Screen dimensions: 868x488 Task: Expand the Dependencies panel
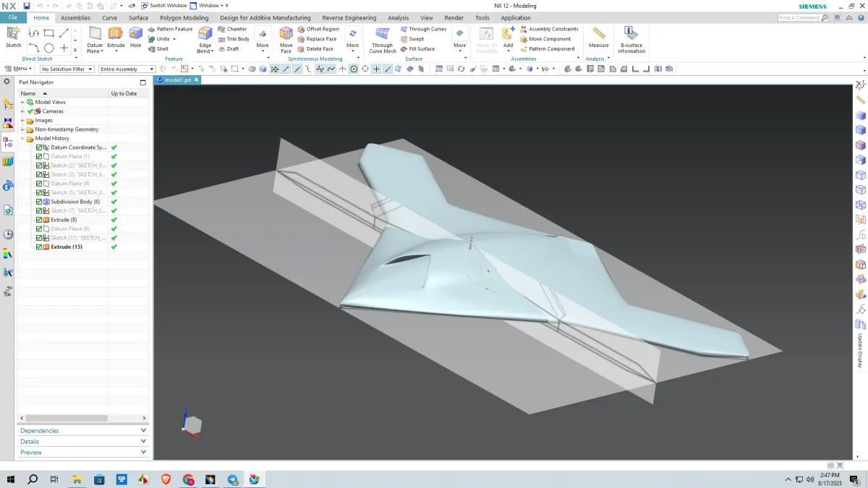tap(83, 430)
